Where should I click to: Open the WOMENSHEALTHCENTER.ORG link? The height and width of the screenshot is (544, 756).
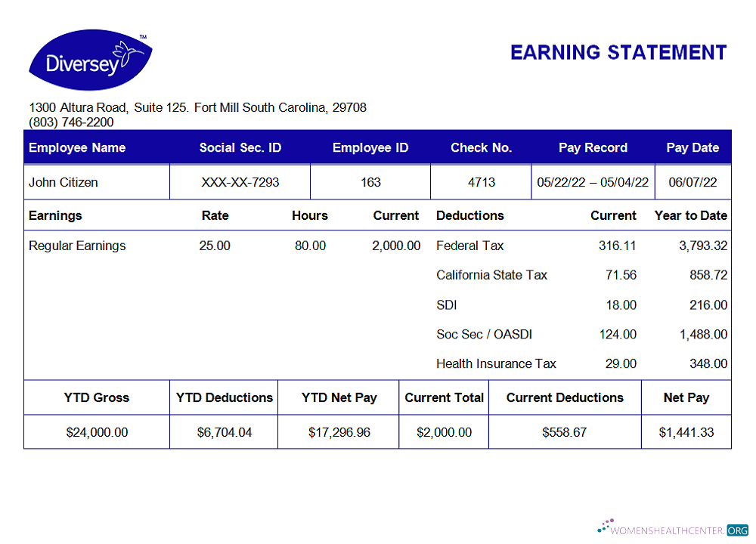669,531
